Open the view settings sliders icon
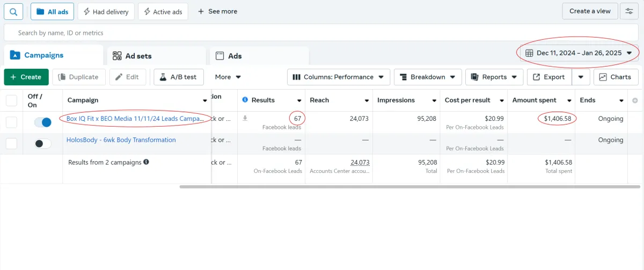644x270 pixels. 629,11
